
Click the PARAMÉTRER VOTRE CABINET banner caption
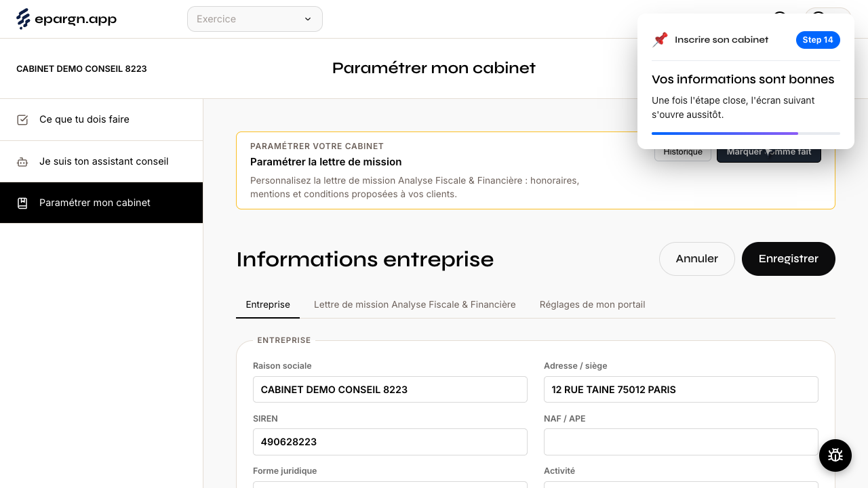(317, 146)
